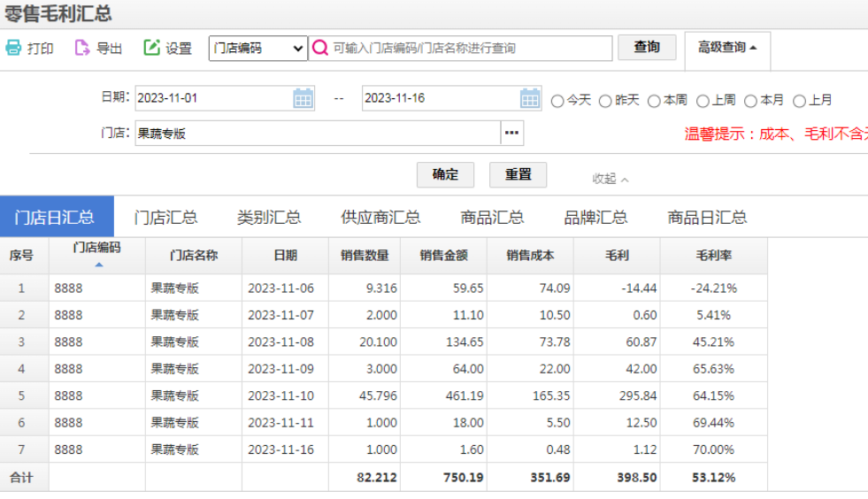
Task: Click the print (打印) printer icon
Action: click(13, 48)
